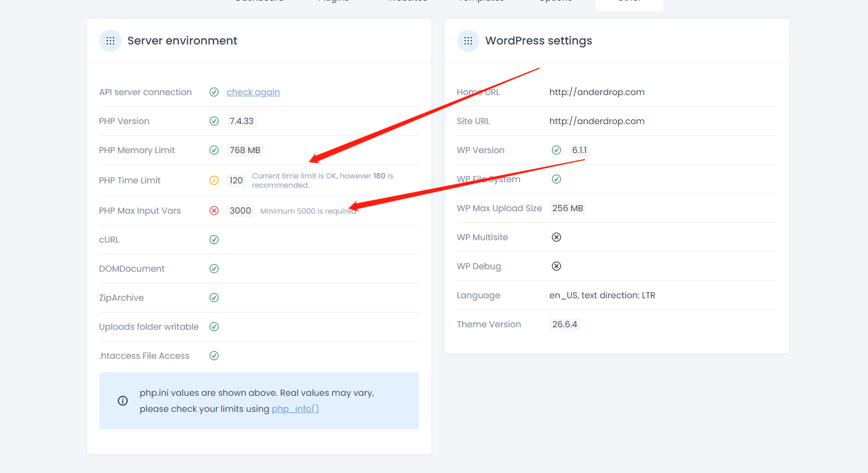The image size is (868, 473).
Task: Click the green check beside WP Version
Action: pos(556,150)
